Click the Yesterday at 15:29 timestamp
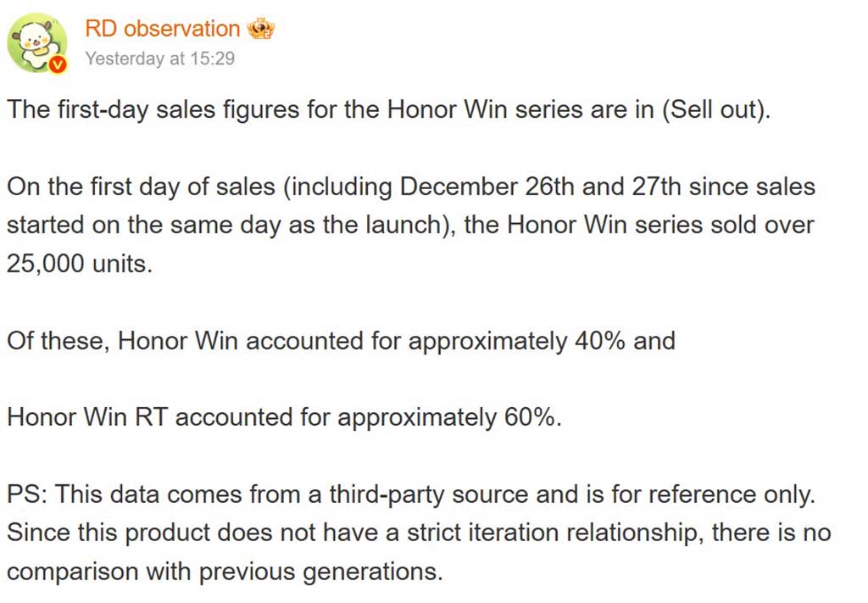Image resolution: width=868 pixels, height=603 pixels. [x=160, y=59]
